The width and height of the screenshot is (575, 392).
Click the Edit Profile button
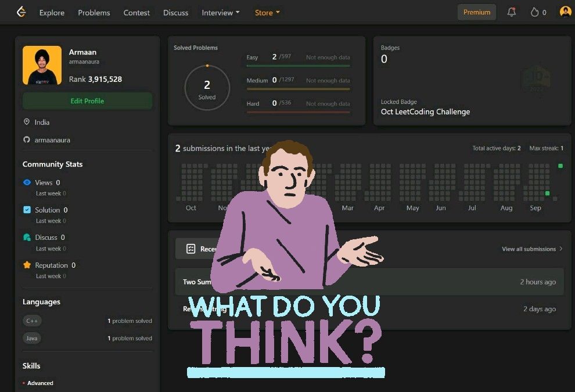tap(87, 101)
